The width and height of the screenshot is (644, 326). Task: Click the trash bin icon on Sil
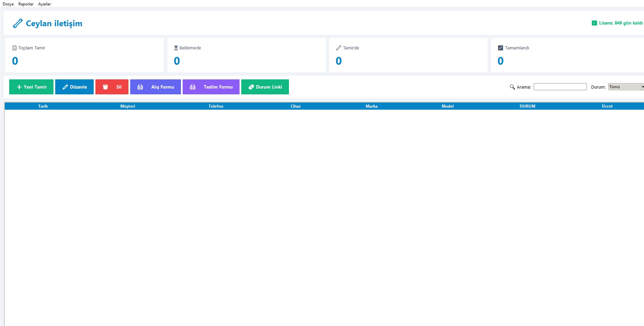(x=105, y=87)
